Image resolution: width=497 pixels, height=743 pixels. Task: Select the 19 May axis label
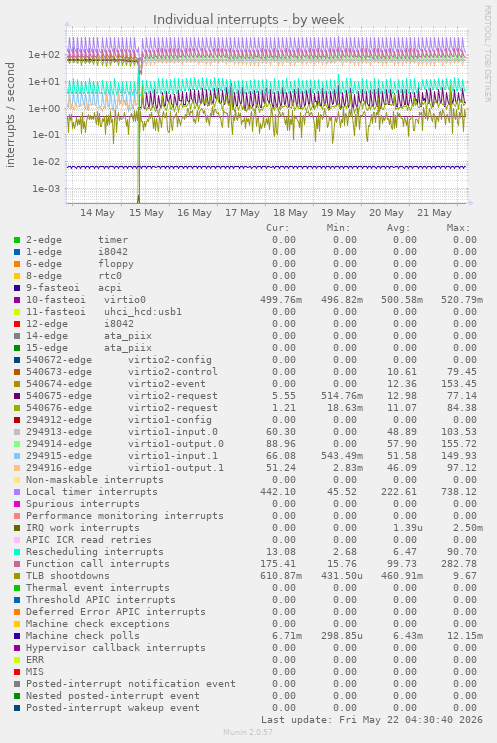338,213
